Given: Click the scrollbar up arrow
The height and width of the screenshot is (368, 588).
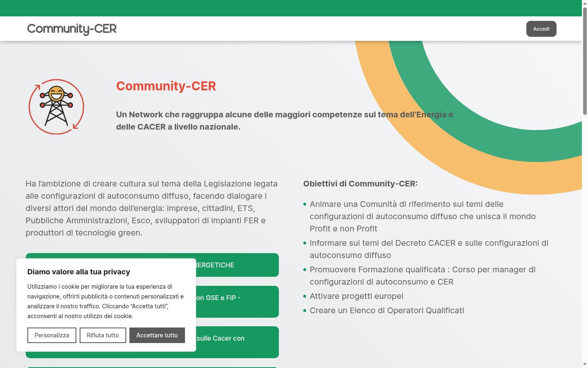Looking at the screenshot, I should point(585,3).
